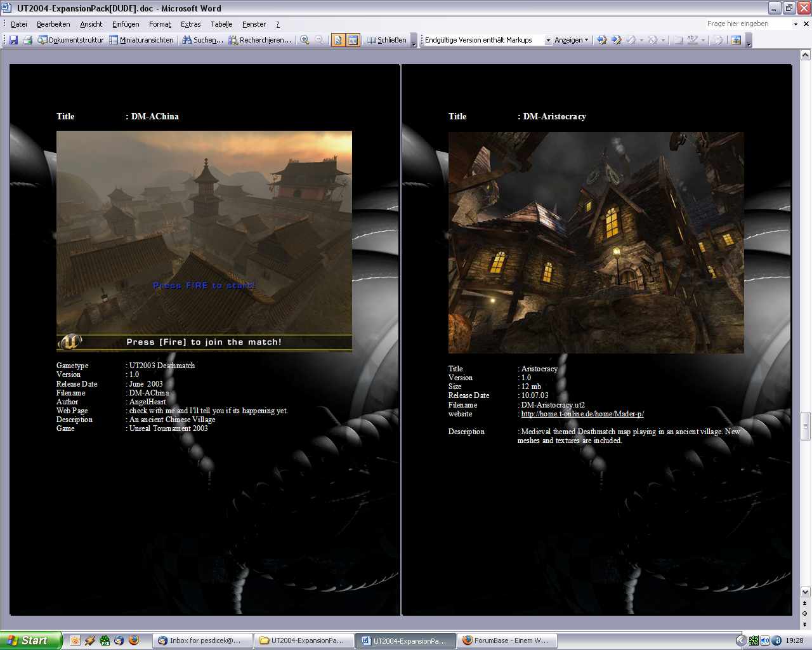Click the ': DM-Aristocracy' title text
The image size is (812, 650).
click(x=552, y=116)
